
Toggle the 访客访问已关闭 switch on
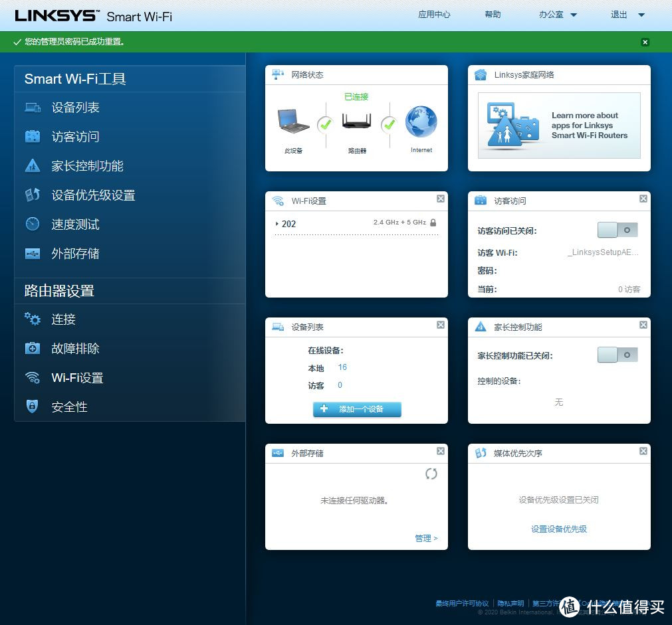coord(617,230)
